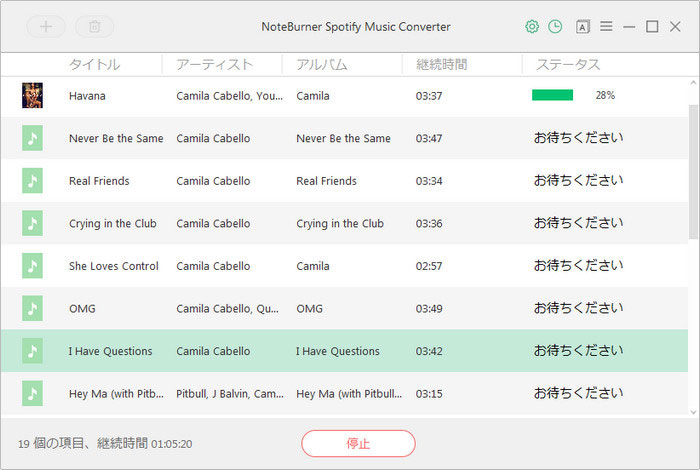
Task: Open the language selector icon
Action: pos(582,27)
